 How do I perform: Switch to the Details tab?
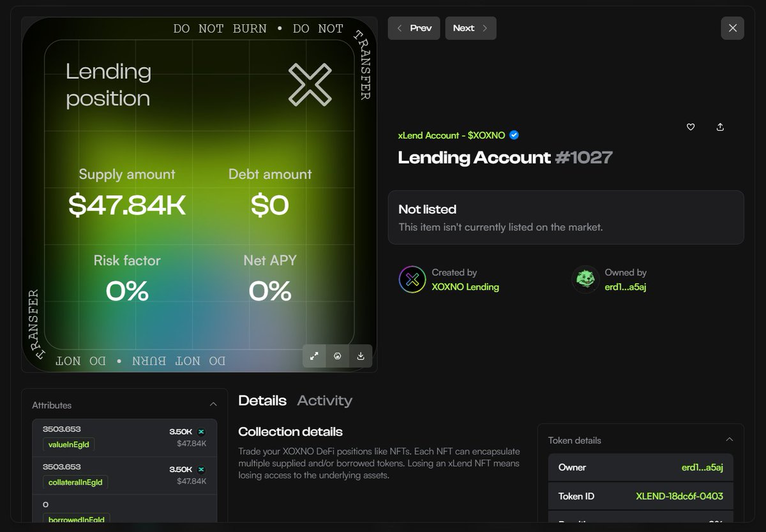pyautogui.click(x=262, y=401)
